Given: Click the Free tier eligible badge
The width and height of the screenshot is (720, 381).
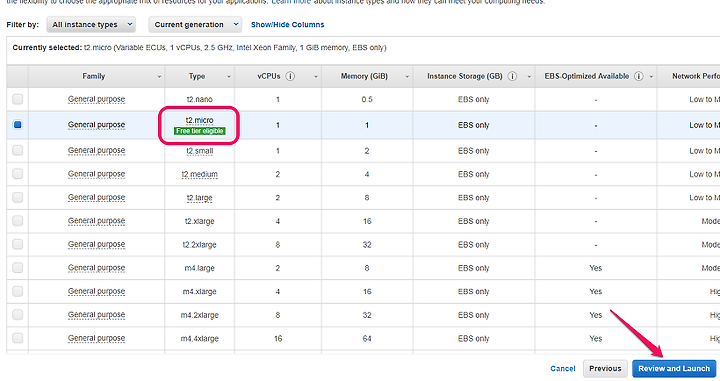Looking at the screenshot, I should click(x=200, y=131).
